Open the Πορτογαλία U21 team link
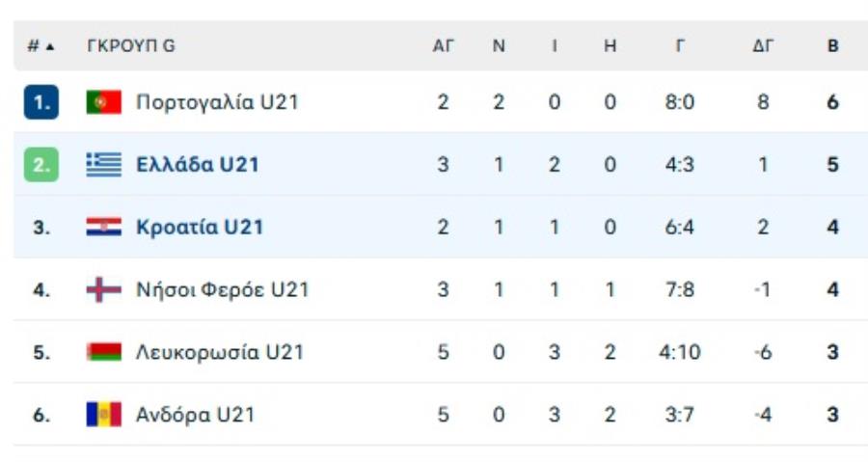The height and width of the screenshot is (462, 868). (x=217, y=102)
